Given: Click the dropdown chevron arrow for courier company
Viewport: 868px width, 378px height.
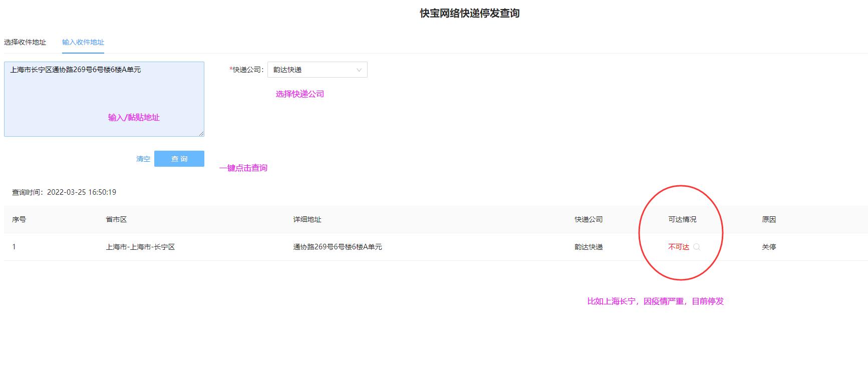Looking at the screenshot, I should [x=359, y=70].
